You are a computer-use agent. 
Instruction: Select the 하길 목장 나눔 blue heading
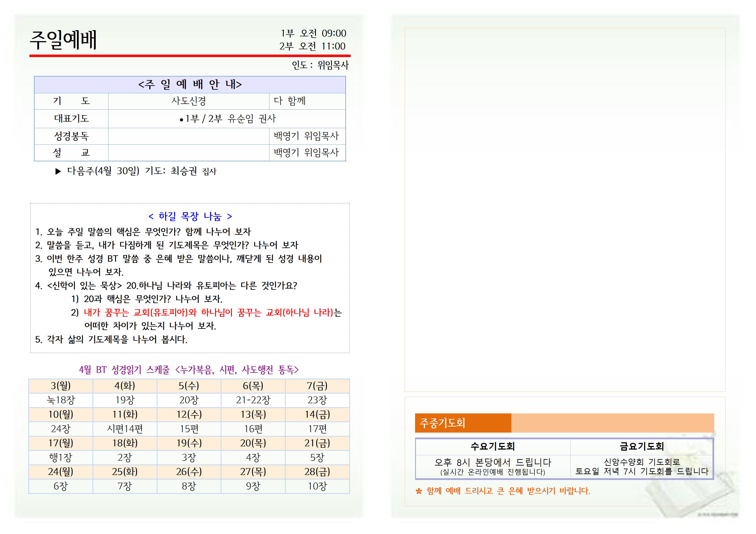point(190,216)
